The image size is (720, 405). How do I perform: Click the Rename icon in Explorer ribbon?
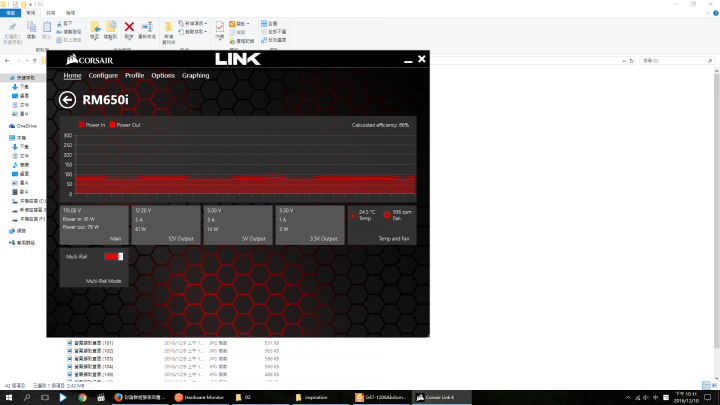pyautogui.click(x=147, y=27)
